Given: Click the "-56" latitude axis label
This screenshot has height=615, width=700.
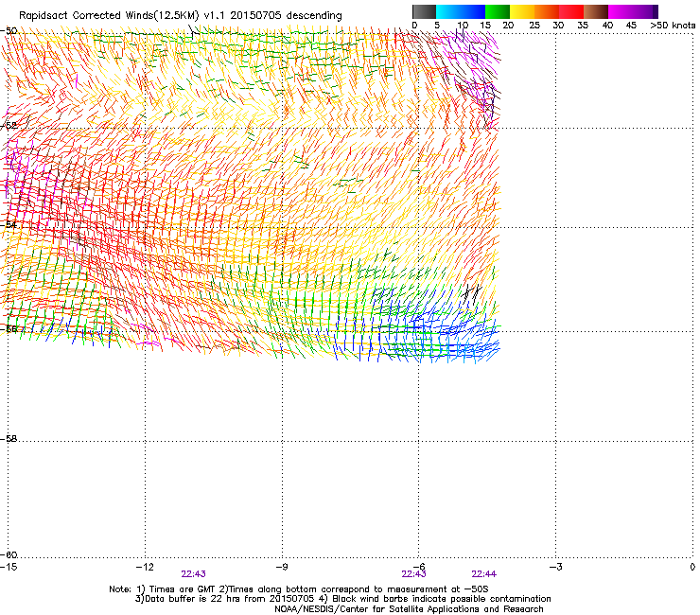Looking at the screenshot, I should pyautogui.click(x=9, y=328).
